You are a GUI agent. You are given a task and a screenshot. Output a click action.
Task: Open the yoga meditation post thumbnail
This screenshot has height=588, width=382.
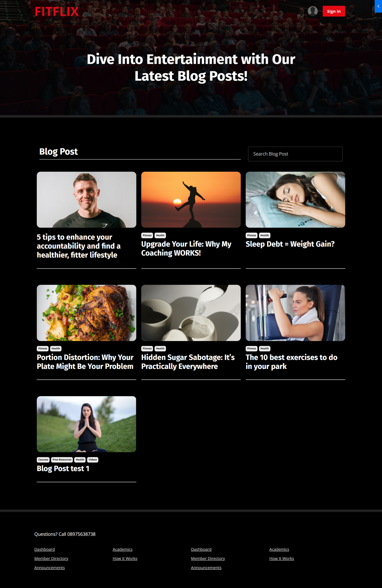86,424
